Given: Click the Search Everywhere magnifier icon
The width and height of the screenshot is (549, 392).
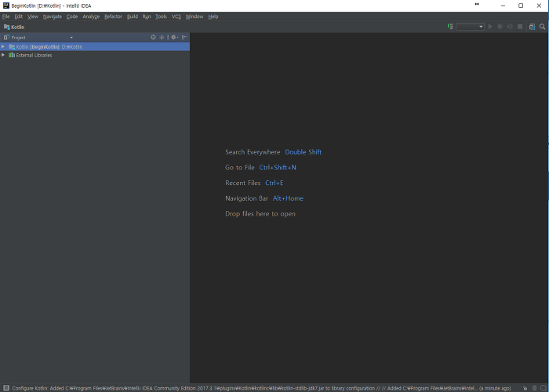Looking at the screenshot, I should (543, 27).
